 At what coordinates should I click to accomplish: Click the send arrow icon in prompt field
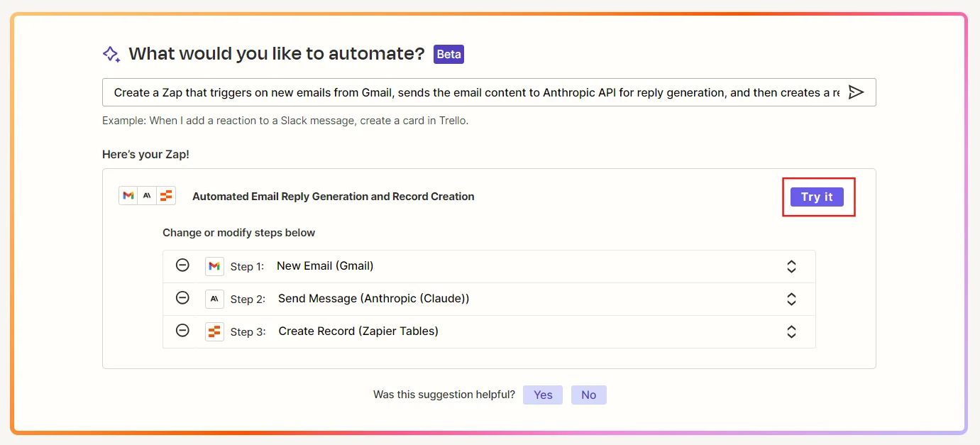[856, 92]
